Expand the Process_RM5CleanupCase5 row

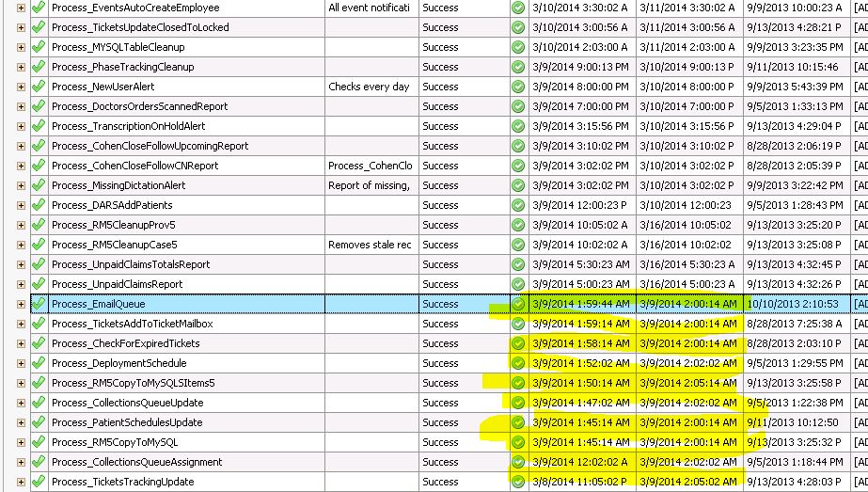point(21,245)
